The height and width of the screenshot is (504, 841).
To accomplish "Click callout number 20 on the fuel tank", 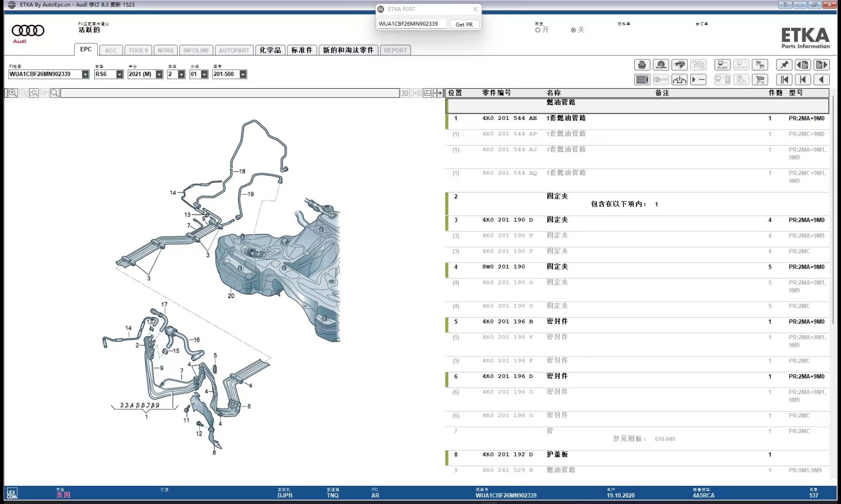I will coord(231,296).
